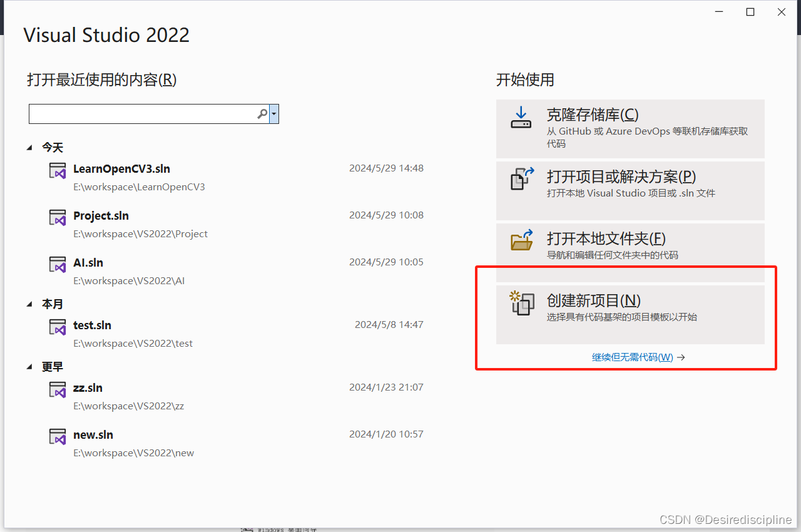Minimize the Visual Studio 2022 window

coord(719,12)
